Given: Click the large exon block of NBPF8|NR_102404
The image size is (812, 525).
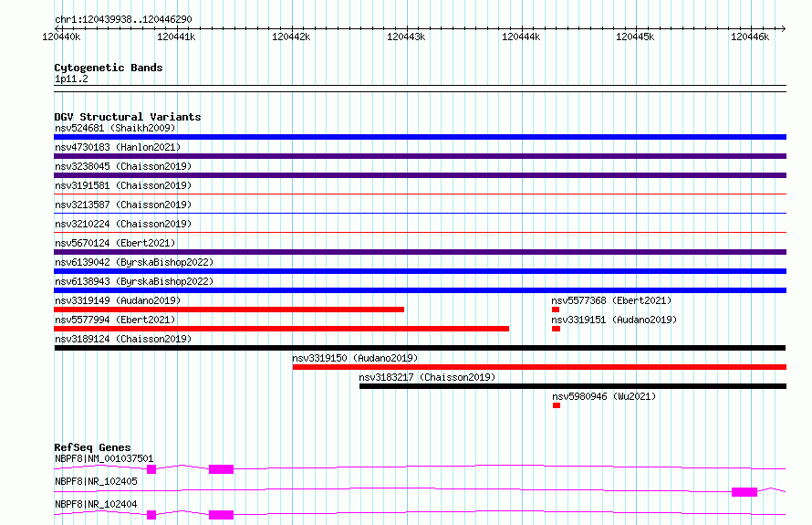Looking at the screenshot, I should [221, 515].
